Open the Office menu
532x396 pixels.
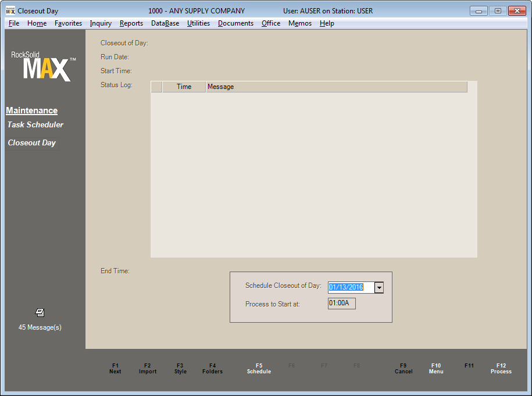(271, 23)
